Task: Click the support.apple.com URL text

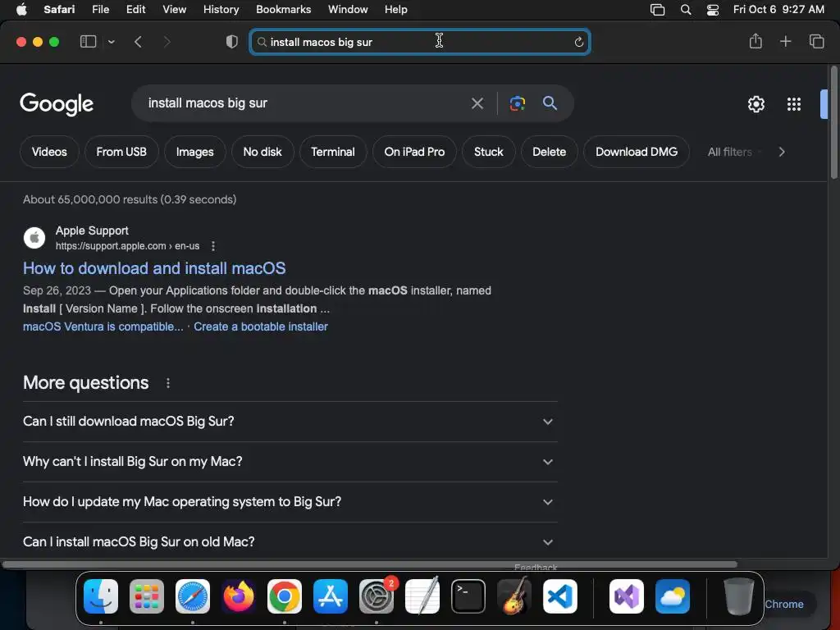Action: coord(127,246)
